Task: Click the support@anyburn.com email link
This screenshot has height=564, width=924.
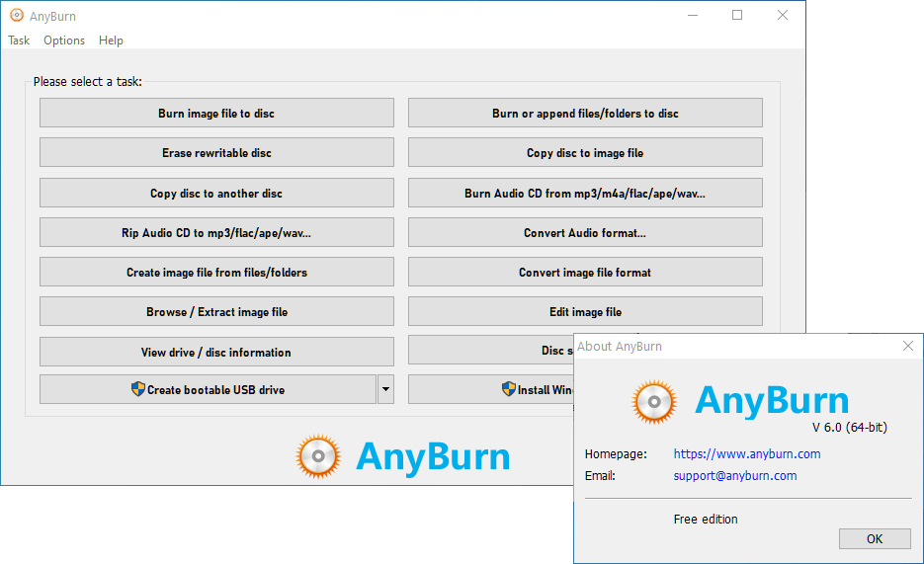Action: pyautogui.click(x=735, y=476)
